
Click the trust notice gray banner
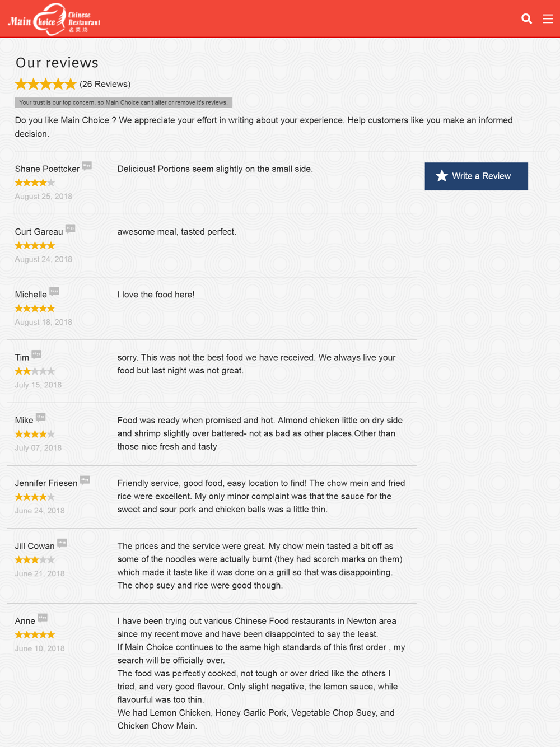tap(124, 102)
